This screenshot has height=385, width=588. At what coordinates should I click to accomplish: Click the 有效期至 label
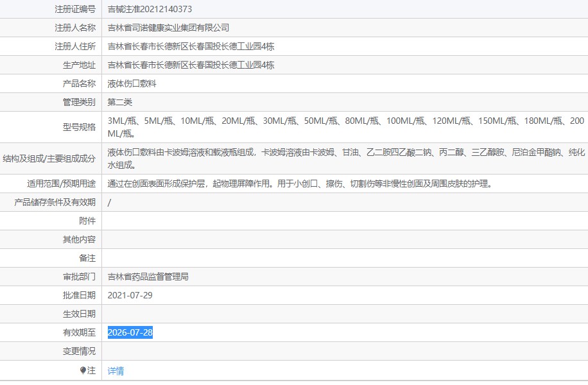coord(79,332)
